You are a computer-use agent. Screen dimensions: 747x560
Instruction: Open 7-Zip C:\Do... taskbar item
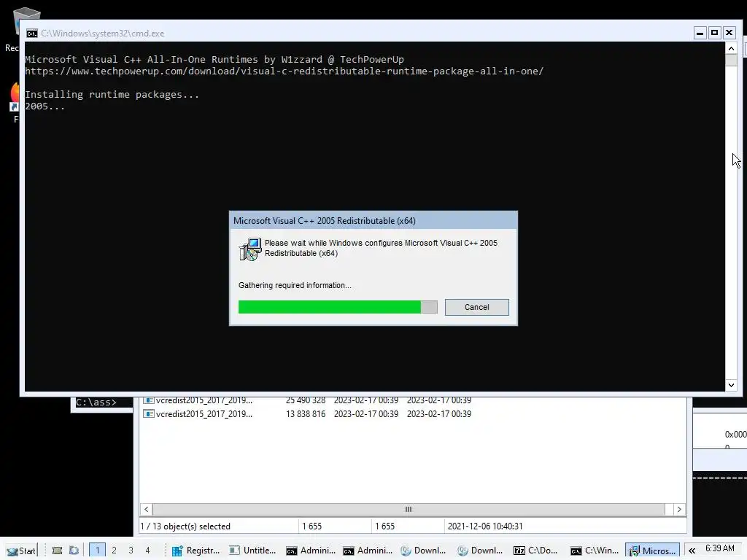(537, 551)
